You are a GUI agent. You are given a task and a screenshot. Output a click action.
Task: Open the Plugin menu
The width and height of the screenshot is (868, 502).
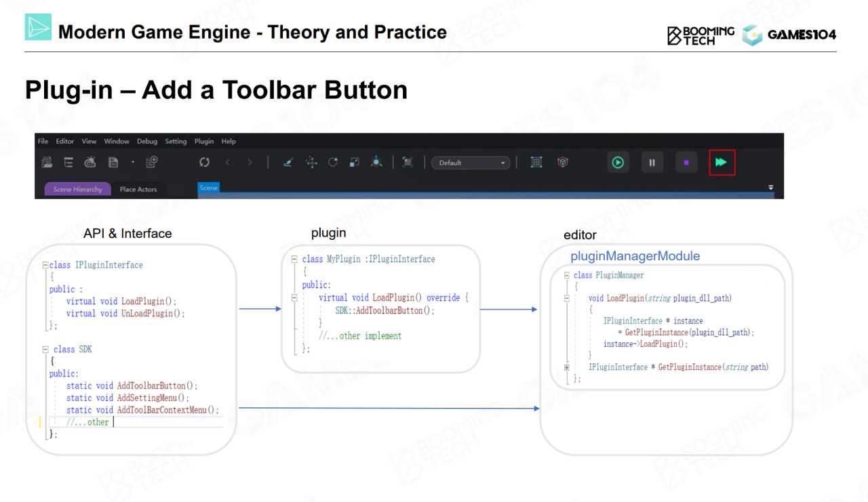[x=204, y=142]
